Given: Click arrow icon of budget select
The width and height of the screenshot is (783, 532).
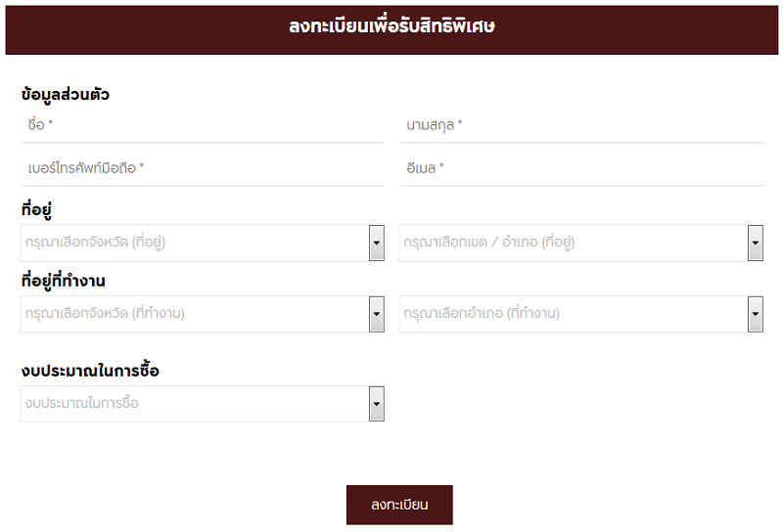Looking at the screenshot, I should tap(377, 404).
